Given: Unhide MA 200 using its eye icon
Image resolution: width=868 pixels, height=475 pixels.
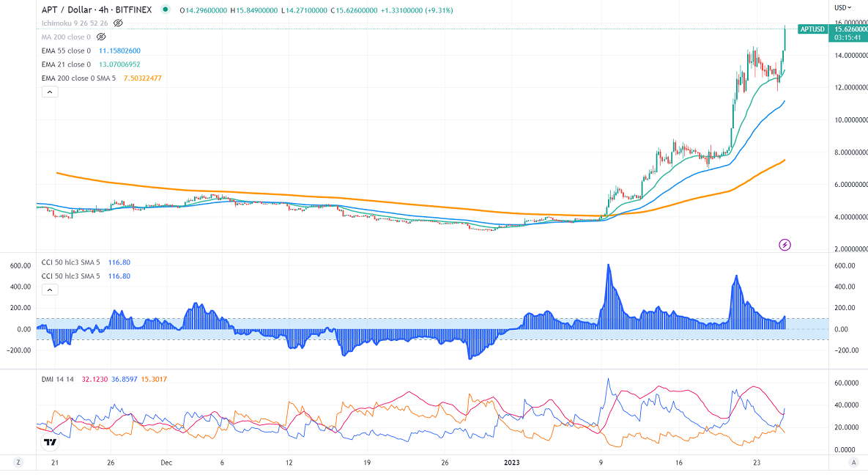Looking at the screenshot, I should coord(101,37).
